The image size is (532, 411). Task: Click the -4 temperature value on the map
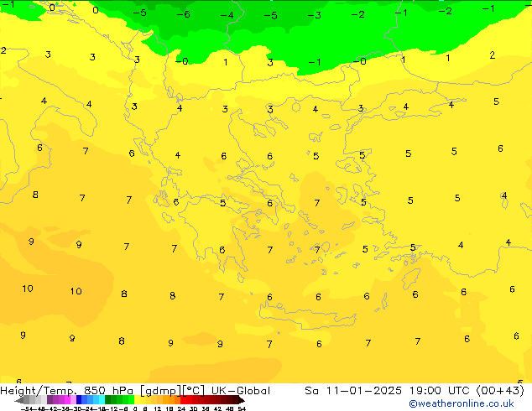point(227,15)
